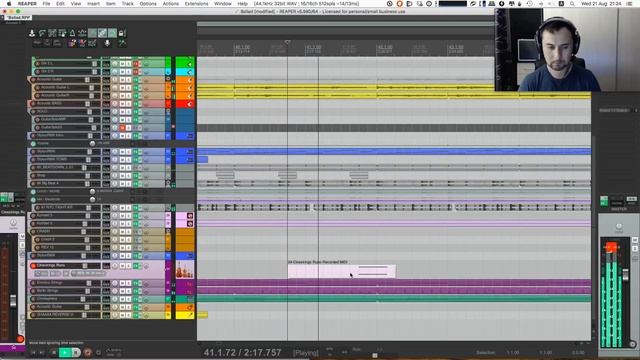The width and height of the screenshot is (640, 360).
Task: Click the Stop button in the transport
Action: [x=54, y=352]
